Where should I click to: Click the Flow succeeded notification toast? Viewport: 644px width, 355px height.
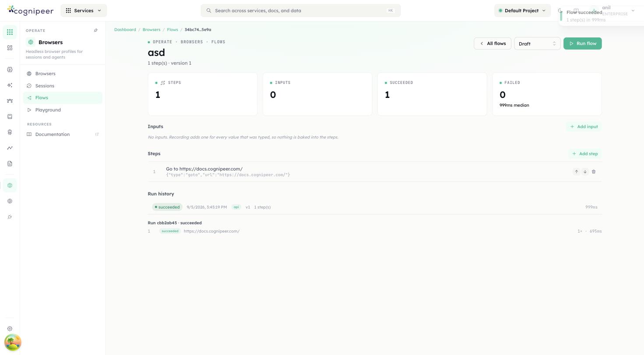point(602,16)
